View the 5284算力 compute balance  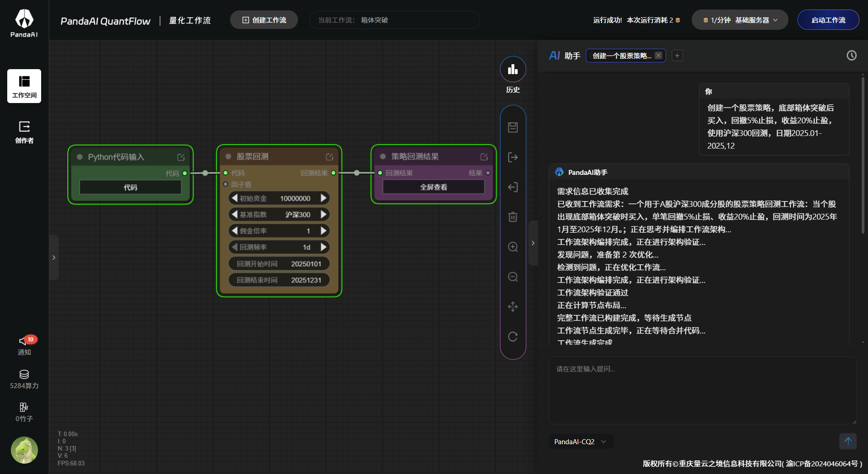click(x=24, y=380)
